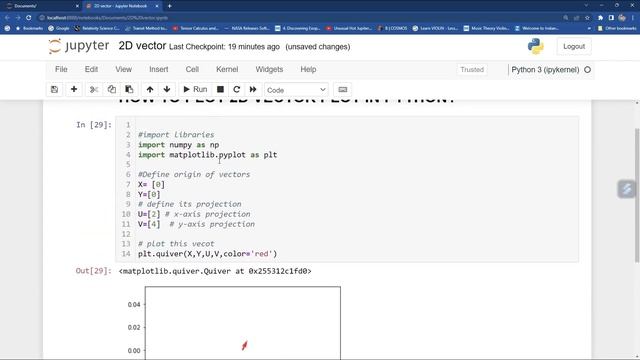The height and width of the screenshot is (360, 640).
Task: Switch to the Documents/ browser tab
Action: pyautogui.click(x=41, y=6)
